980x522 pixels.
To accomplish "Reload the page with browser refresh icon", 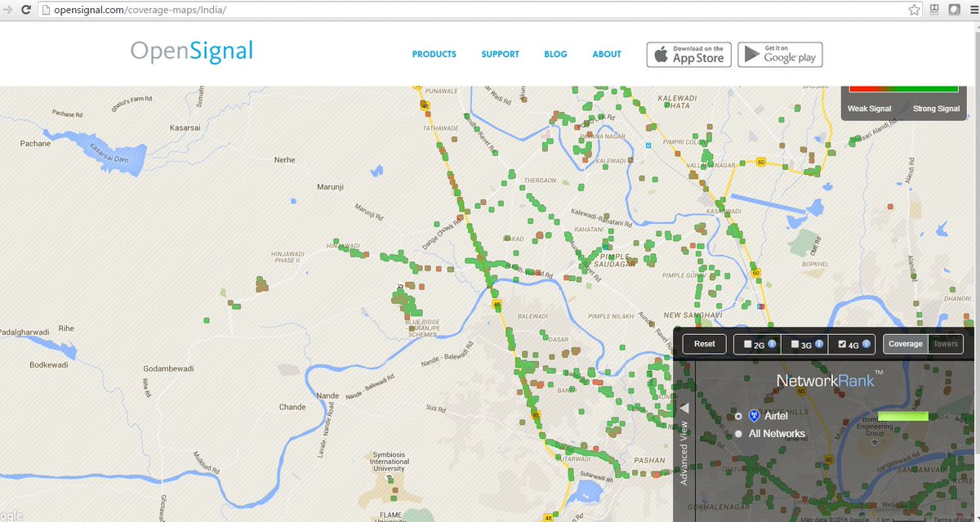I will click(x=27, y=11).
